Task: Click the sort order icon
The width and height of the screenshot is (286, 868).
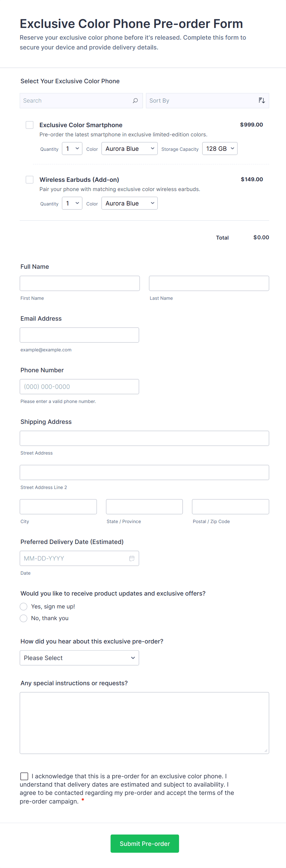Action: pyautogui.click(x=262, y=100)
